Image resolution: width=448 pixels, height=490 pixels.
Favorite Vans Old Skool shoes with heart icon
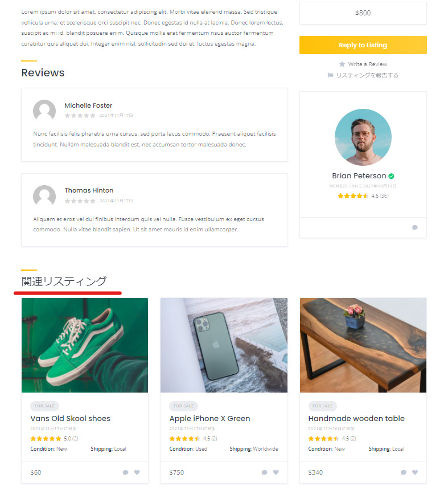point(137,472)
